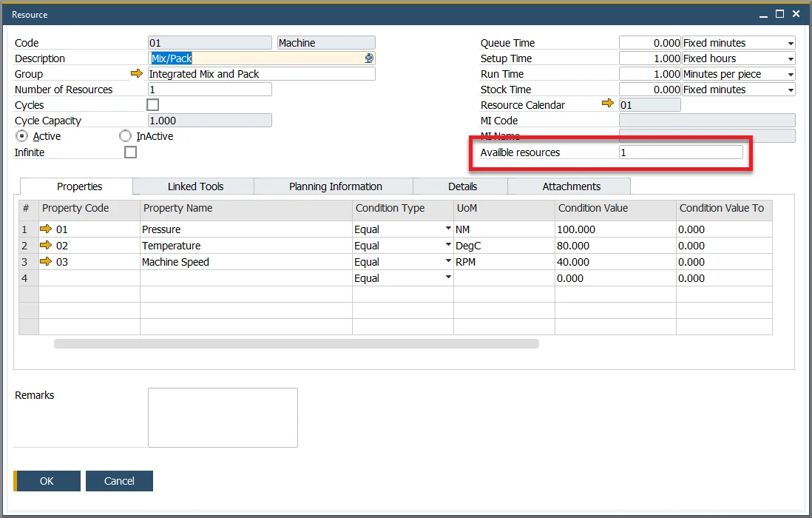This screenshot has height=518, width=812.
Task: Click the OK button
Action: (x=47, y=481)
